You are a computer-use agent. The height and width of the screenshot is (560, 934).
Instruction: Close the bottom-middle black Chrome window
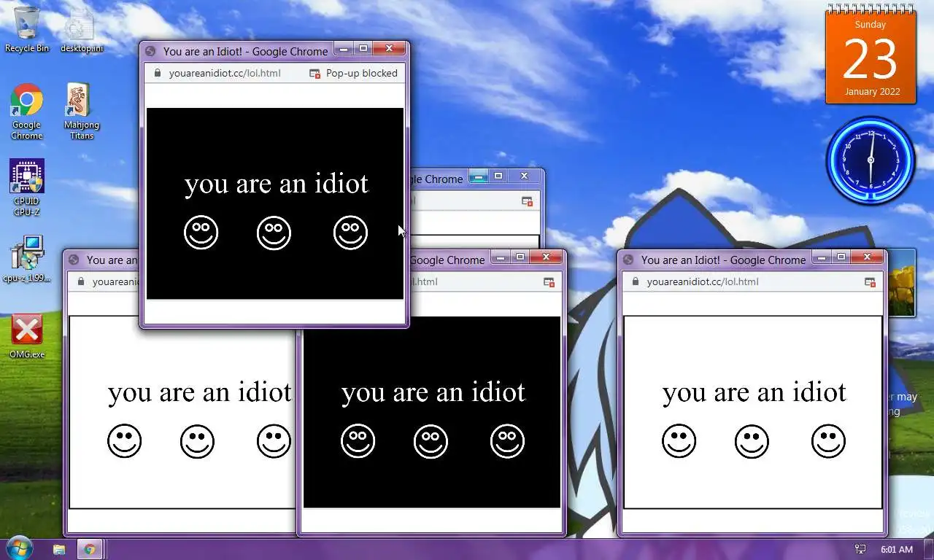(546, 257)
